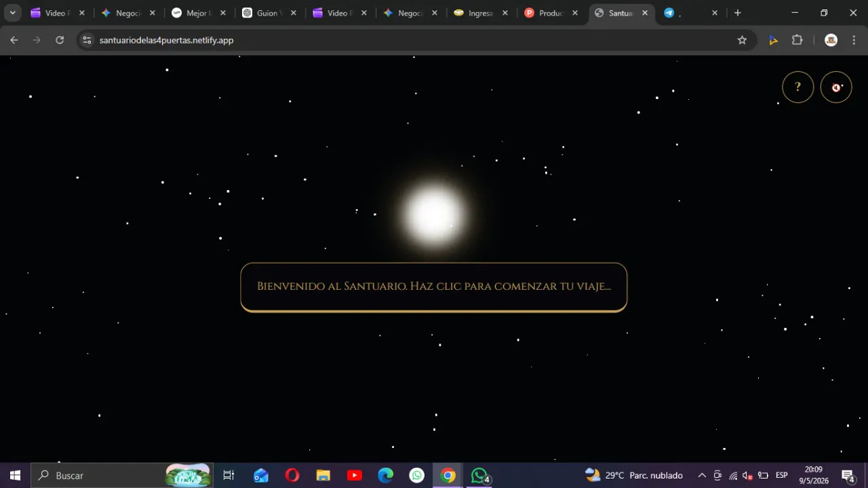Open the yellow-blue extension icon
Image resolution: width=868 pixels, height=488 pixels.
pos(773,40)
